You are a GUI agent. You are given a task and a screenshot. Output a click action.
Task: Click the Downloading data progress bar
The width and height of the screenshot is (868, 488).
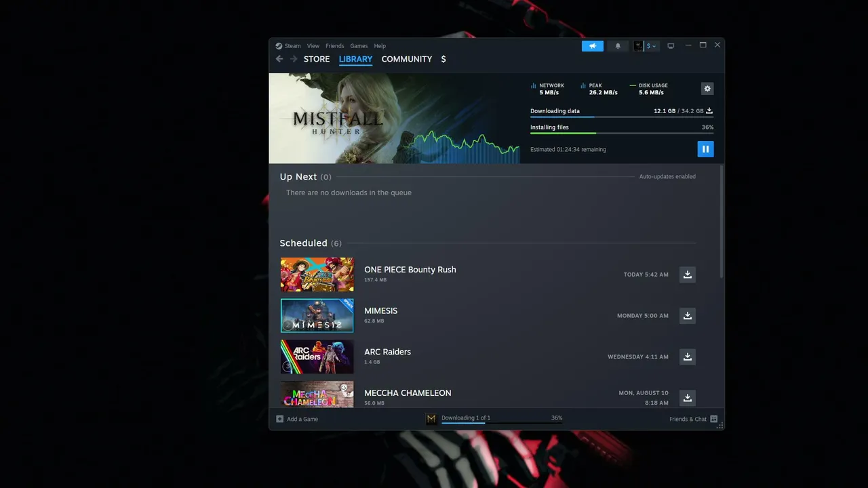[622, 117]
